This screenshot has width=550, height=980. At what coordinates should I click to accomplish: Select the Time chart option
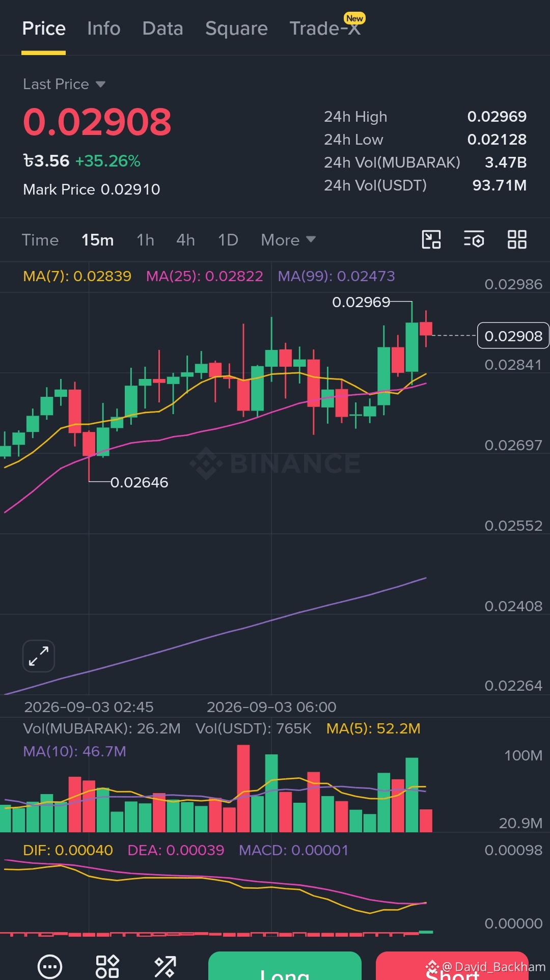click(40, 240)
